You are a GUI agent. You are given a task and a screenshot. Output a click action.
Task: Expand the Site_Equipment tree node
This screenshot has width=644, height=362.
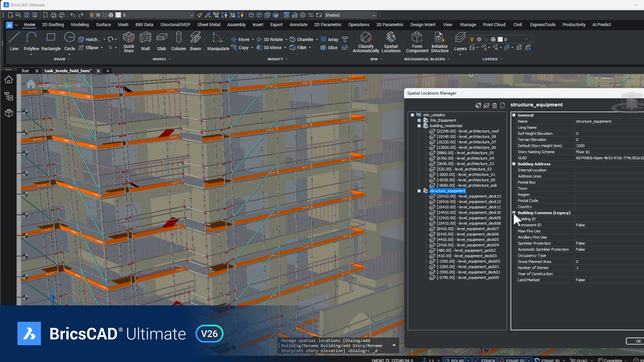click(419, 120)
